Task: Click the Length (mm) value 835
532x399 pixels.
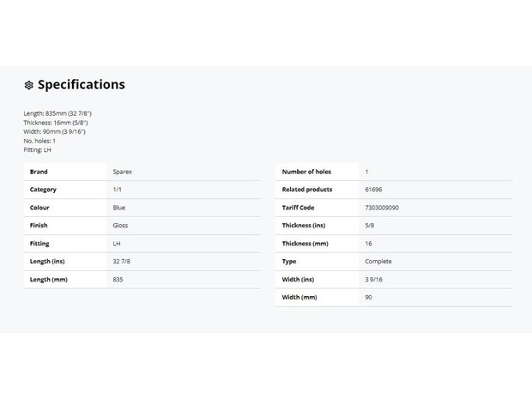Action: tap(118, 280)
